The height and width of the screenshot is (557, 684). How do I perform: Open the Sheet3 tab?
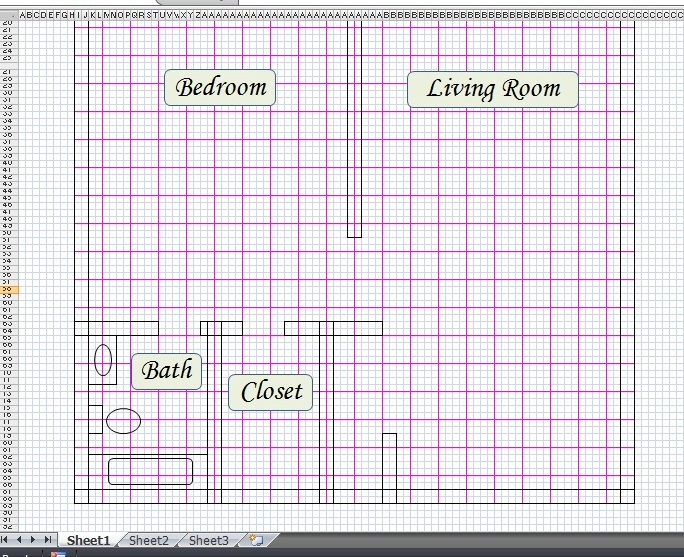coord(209,540)
